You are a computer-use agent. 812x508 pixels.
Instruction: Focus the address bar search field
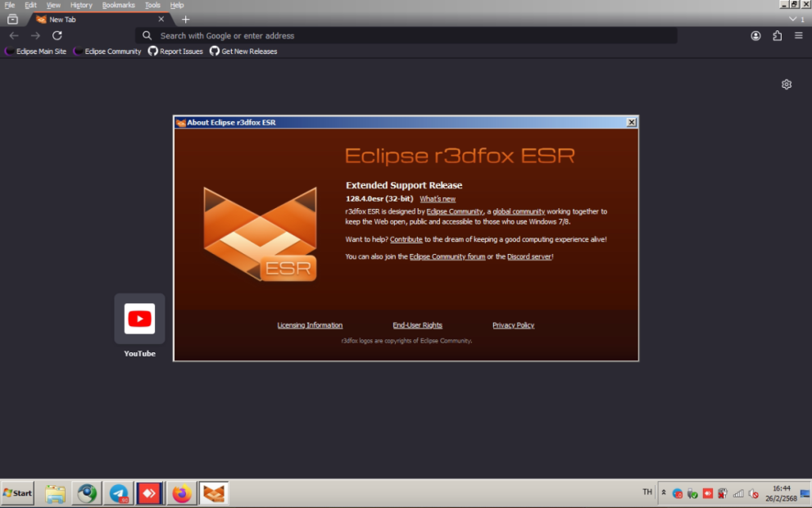pos(406,36)
